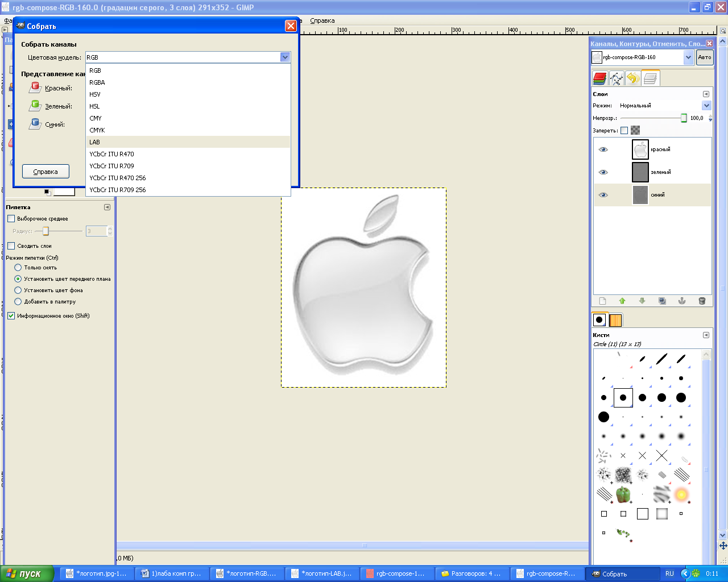Choose CMYK from color model list

click(x=188, y=130)
